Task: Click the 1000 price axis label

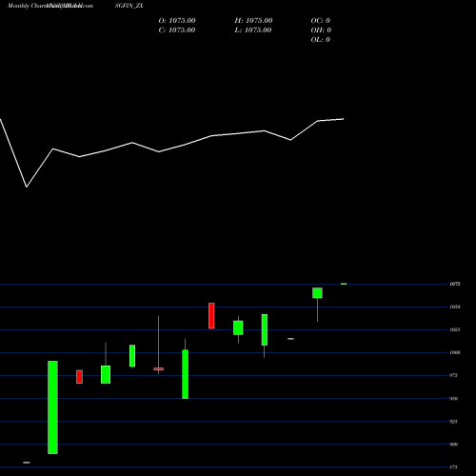Action: click(455, 352)
